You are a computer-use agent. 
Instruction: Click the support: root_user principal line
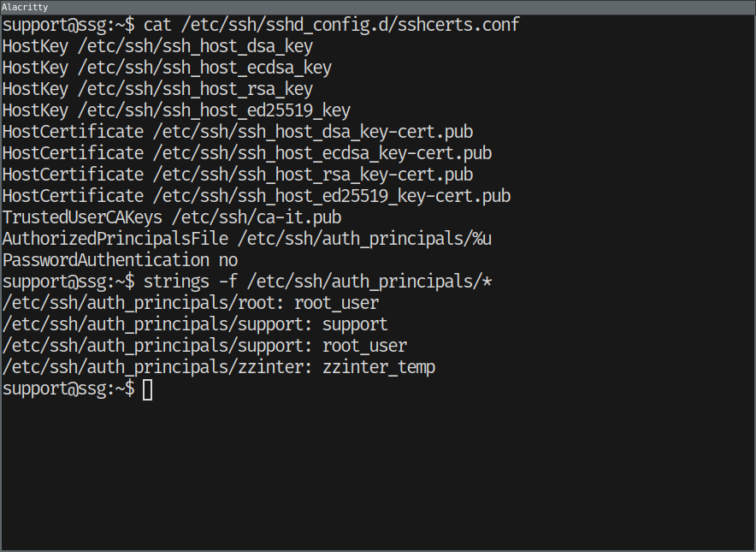click(x=204, y=346)
